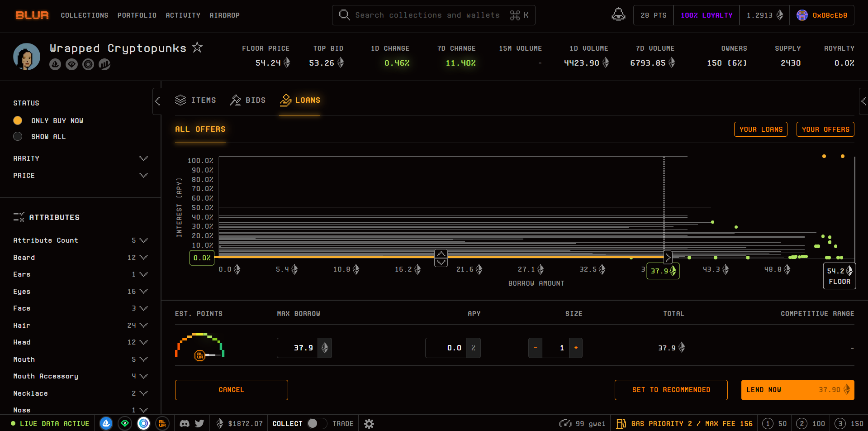Screen dimensions: 868x431
Task: Open the Airdrop nav item
Action: coord(224,15)
